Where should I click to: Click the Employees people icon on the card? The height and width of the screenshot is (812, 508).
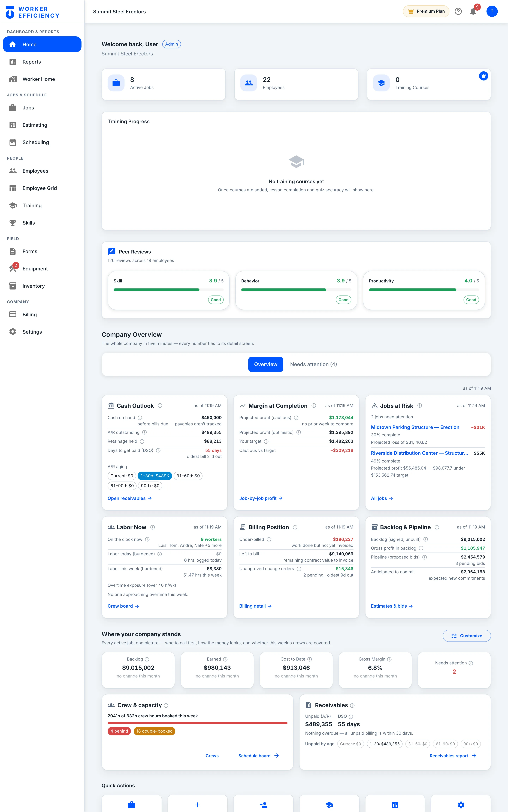[x=249, y=83]
